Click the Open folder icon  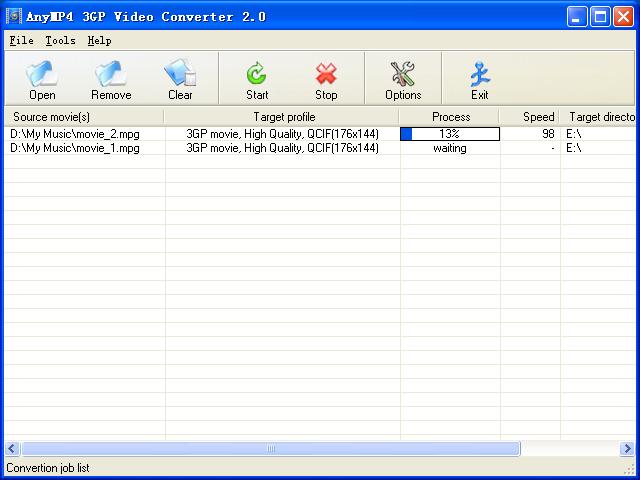[x=42, y=73]
